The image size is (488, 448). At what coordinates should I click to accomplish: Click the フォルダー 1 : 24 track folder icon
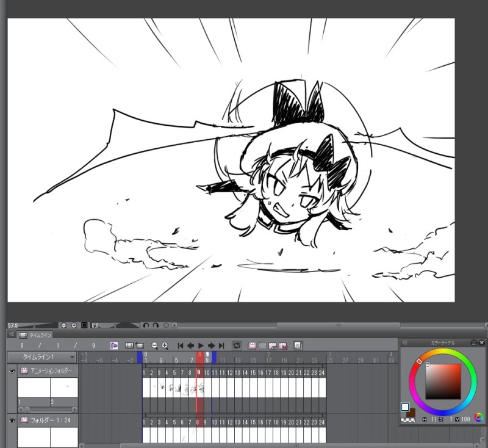[24, 421]
